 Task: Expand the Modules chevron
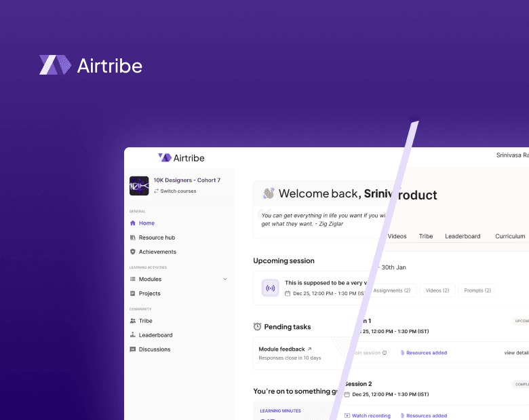coord(225,280)
